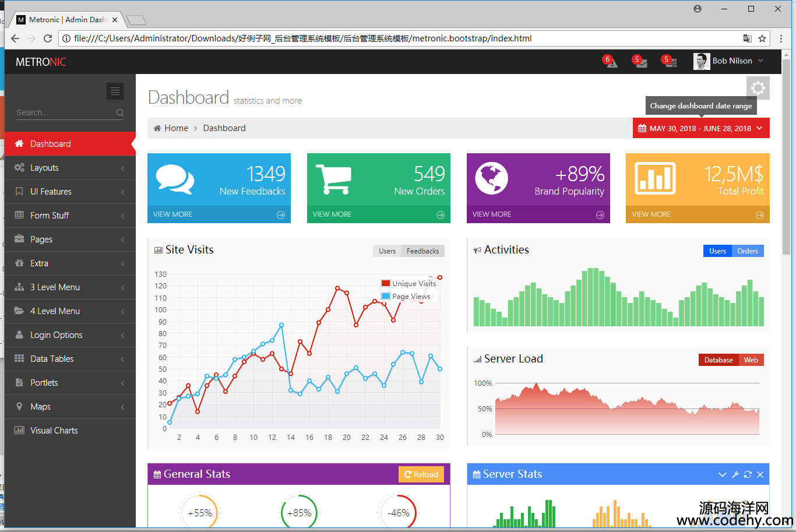Expand the Extra sidebar menu
This screenshot has height=532, width=796.
(70, 263)
